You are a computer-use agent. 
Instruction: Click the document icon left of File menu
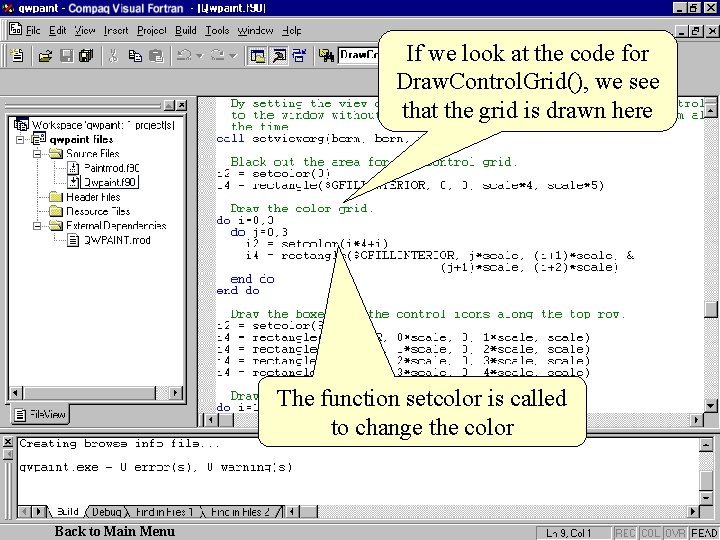[x=15, y=29]
